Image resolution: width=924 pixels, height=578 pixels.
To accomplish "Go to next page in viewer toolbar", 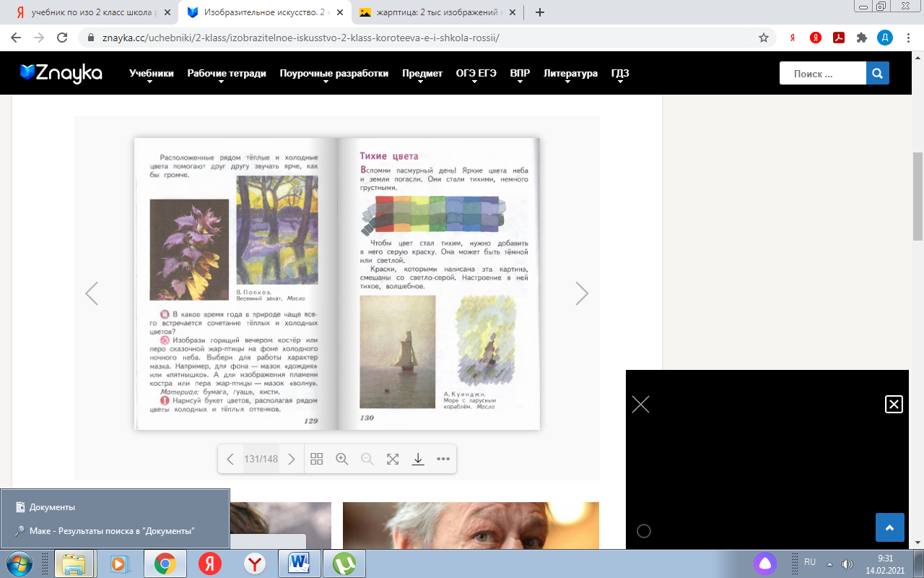I will (x=292, y=459).
